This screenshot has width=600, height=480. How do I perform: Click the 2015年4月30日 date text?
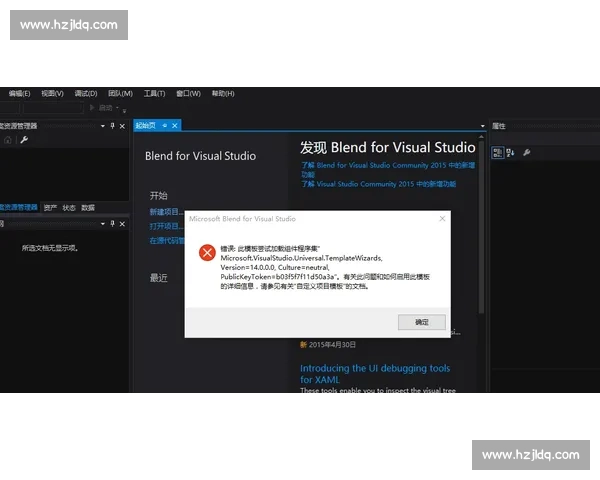(332, 345)
